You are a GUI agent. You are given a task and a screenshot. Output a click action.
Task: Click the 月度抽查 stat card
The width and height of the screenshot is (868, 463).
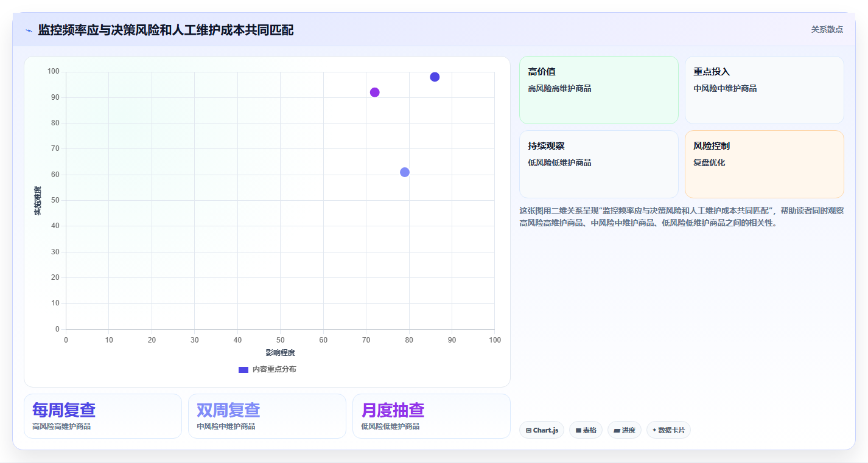pos(432,416)
